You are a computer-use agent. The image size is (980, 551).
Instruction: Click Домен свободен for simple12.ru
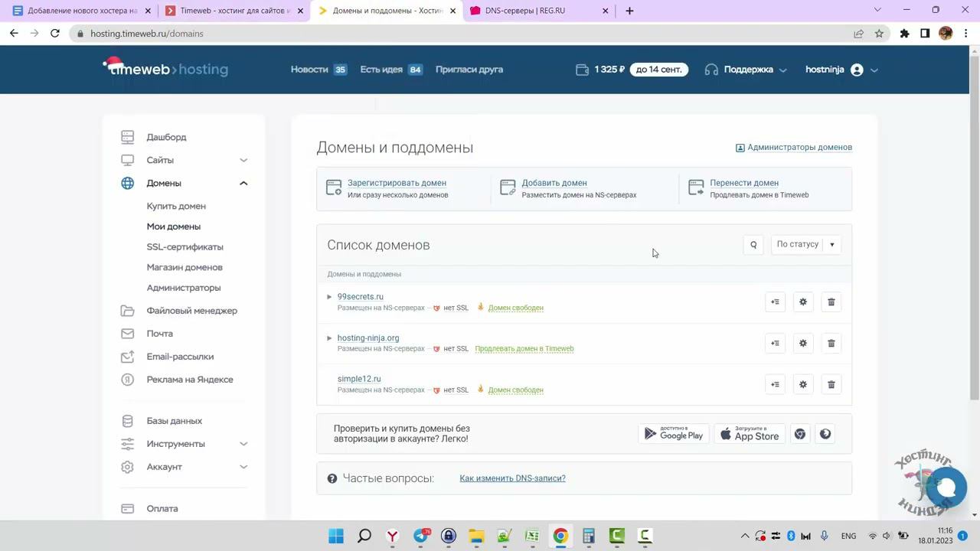[516, 390]
